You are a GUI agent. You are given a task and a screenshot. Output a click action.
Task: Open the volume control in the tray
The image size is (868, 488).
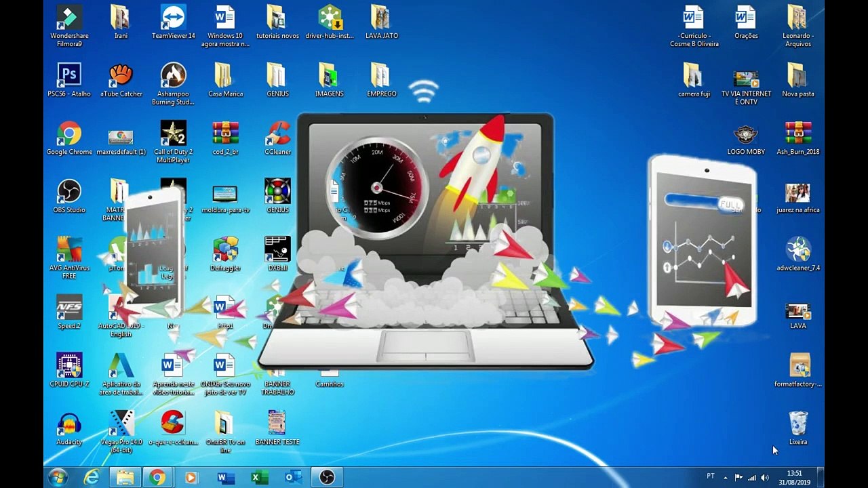[x=764, y=478]
